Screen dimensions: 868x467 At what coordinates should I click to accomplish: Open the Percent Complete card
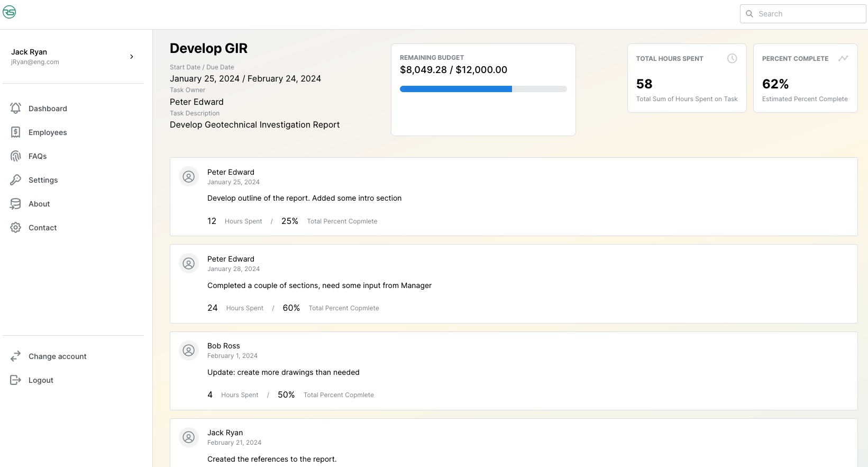tap(805, 78)
